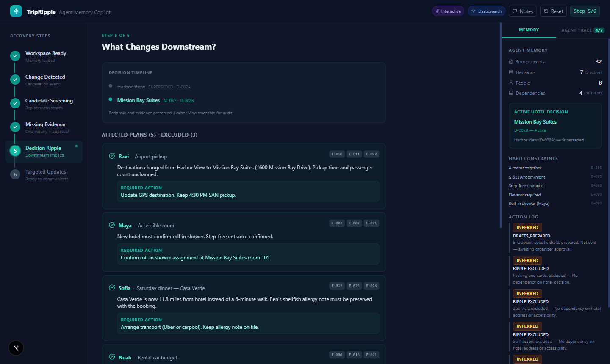The image size is (610, 364).
Task: Click the TripRipple lightning logo icon
Action: pos(16,11)
